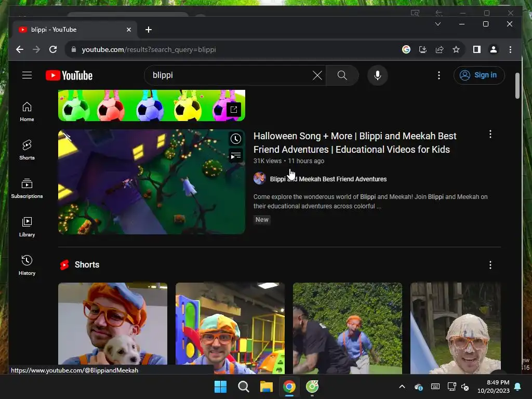Go forward in Chrome
The width and height of the screenshot is (532, 399).
(36, 49)
